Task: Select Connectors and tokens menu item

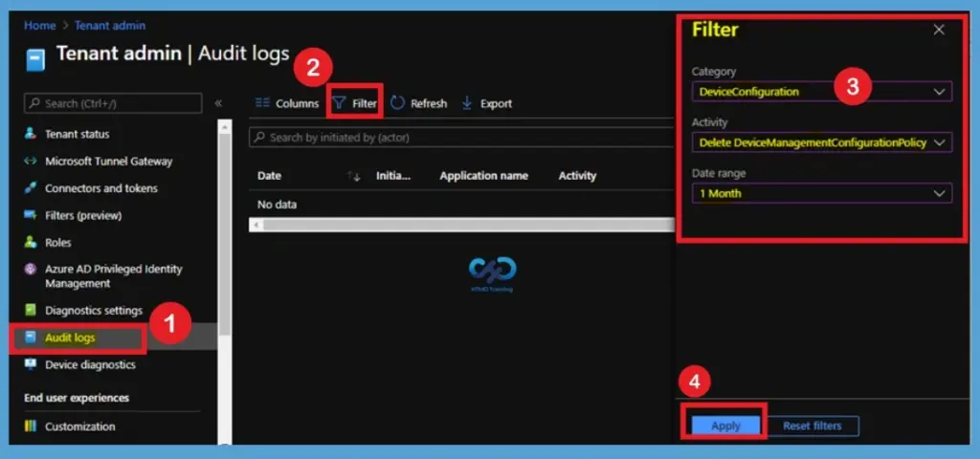Action: [x=101, y=188]
